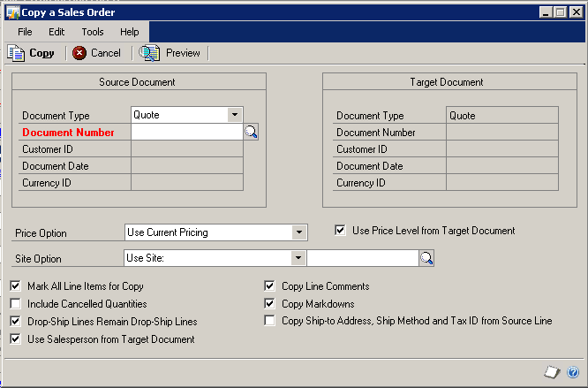Uncheck Mark All Line Items for Copy
Screen dimensions: 588x388
click(15, 286)
